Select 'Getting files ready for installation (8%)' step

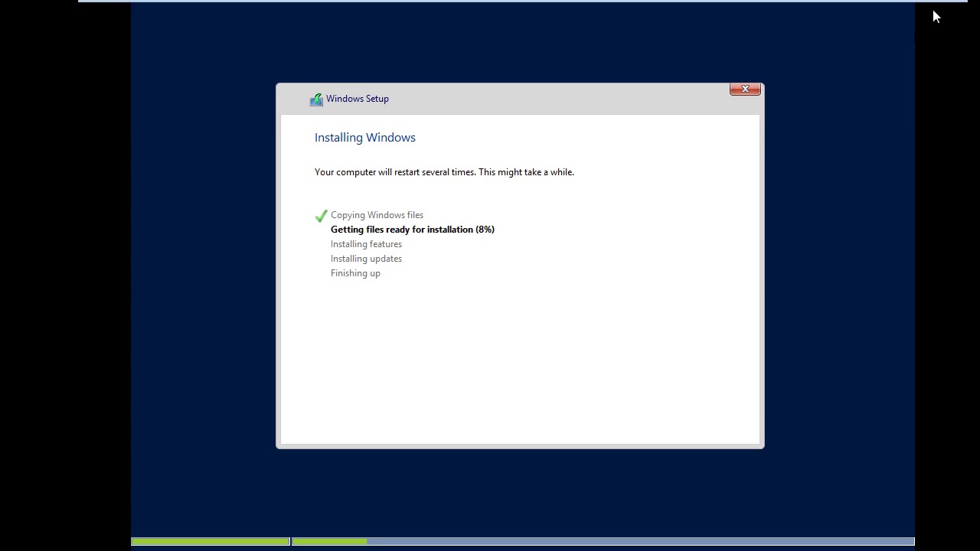tap(413, 230)
